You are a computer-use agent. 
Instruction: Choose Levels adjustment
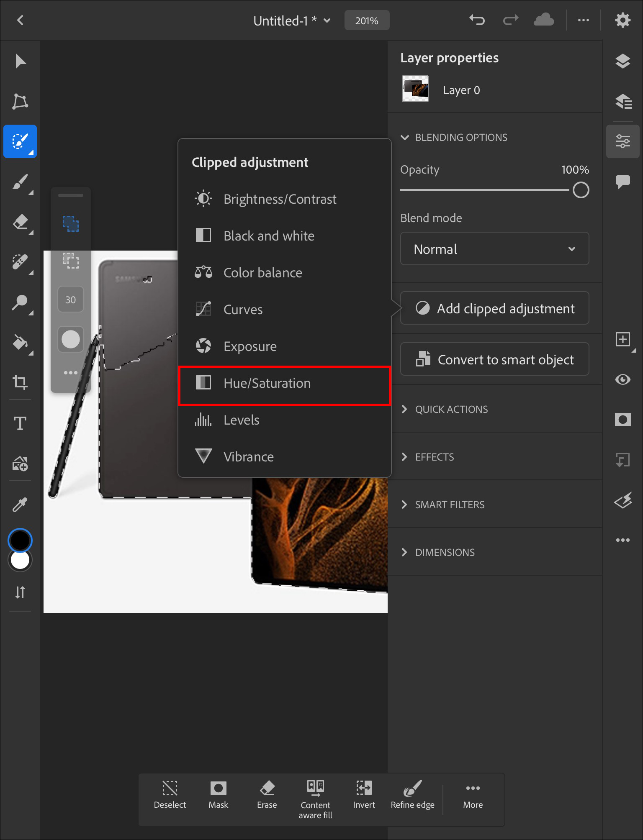[285, 420]
